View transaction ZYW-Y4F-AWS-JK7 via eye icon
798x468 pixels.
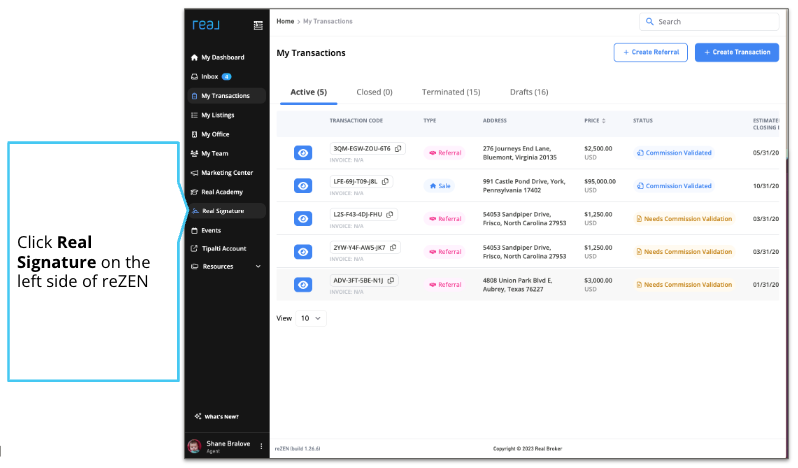pos(303,252)
